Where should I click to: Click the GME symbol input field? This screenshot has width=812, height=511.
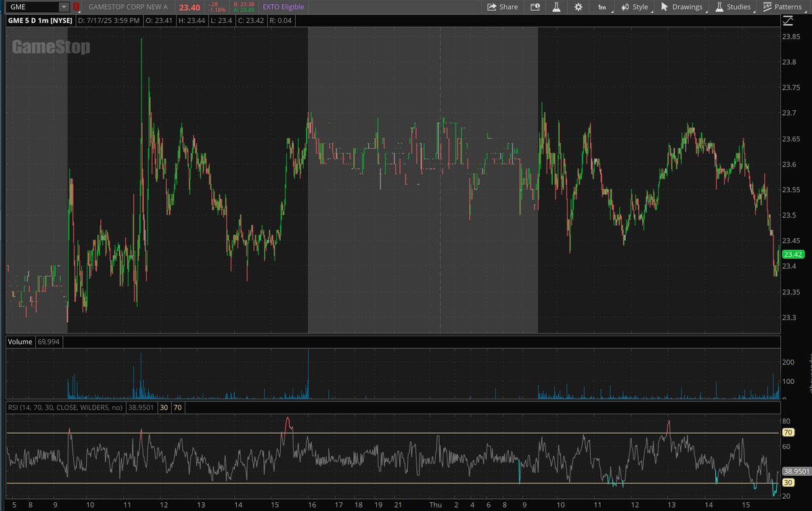click(x=32, y=7)
